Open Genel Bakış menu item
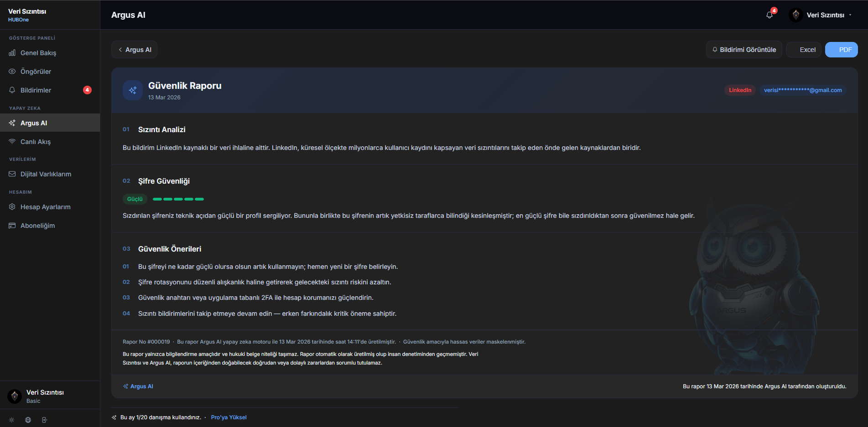 tap(50, 53)
